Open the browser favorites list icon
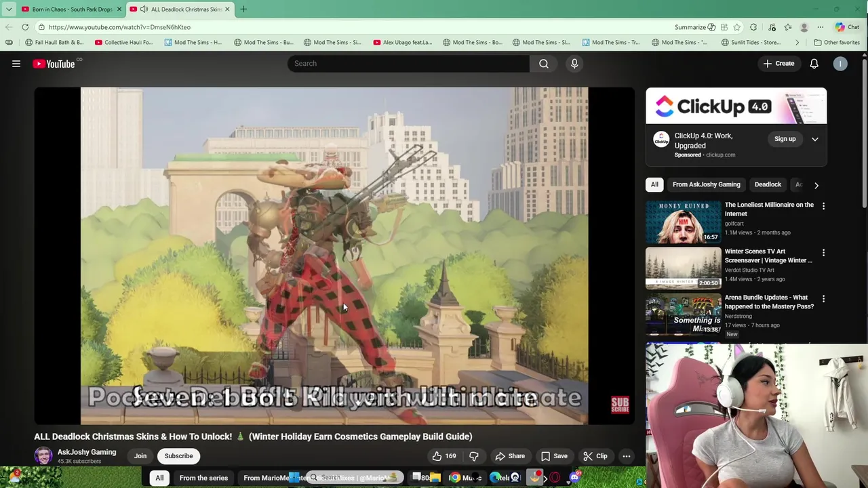This screenshot has height=488, width=868. click(788, 27)
